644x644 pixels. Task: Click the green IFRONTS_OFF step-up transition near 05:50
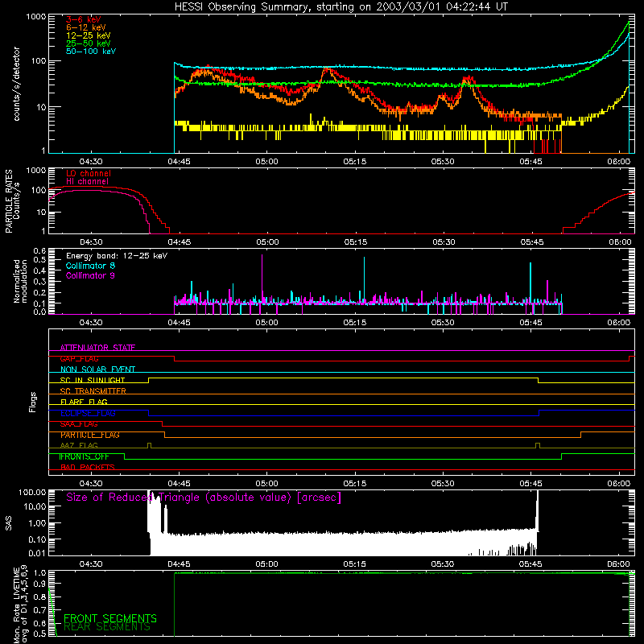click(561, 456)
